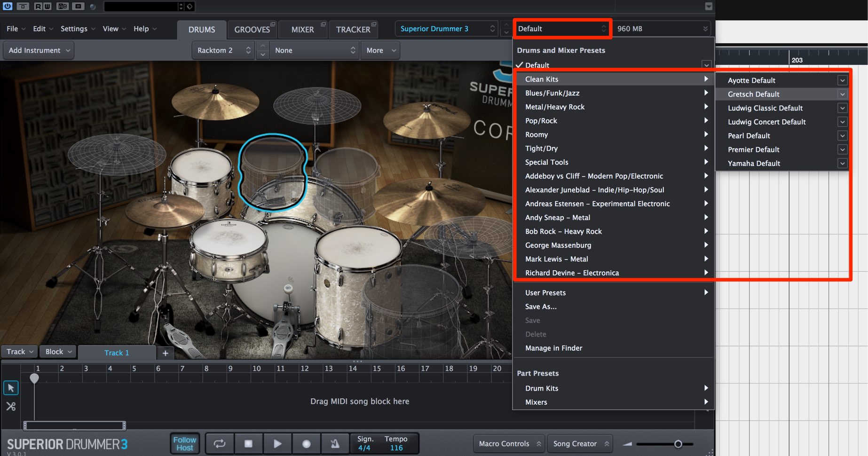Start playback with the play button
Screen dimensions: 868x456
[277, 443]
